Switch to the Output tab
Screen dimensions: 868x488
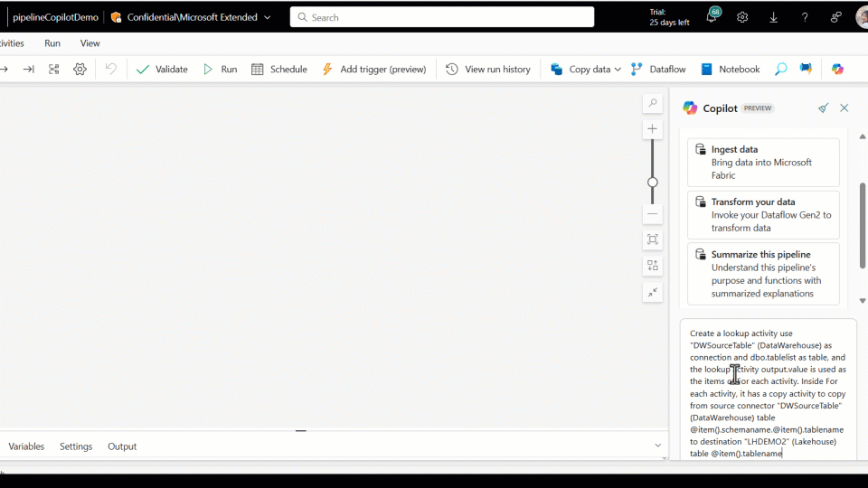pyautogui.click(x=122, y=446)
